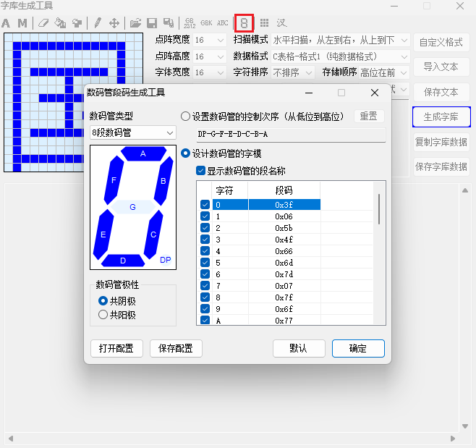Click the 保存字库数据 button

point(441,166)
